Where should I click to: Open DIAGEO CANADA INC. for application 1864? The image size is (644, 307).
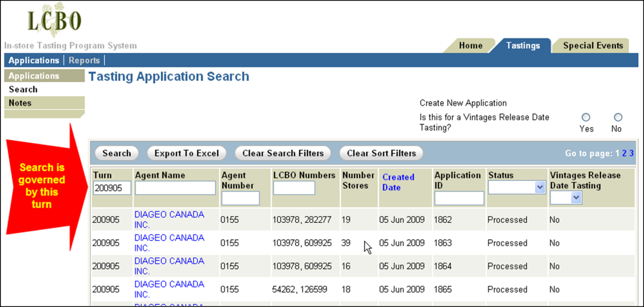[169, 266]
